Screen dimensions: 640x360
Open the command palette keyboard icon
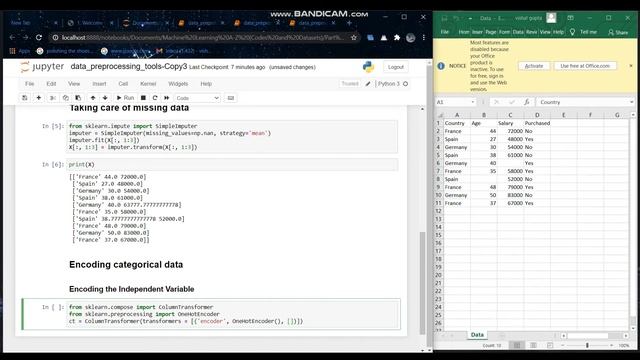click(231, 98)
